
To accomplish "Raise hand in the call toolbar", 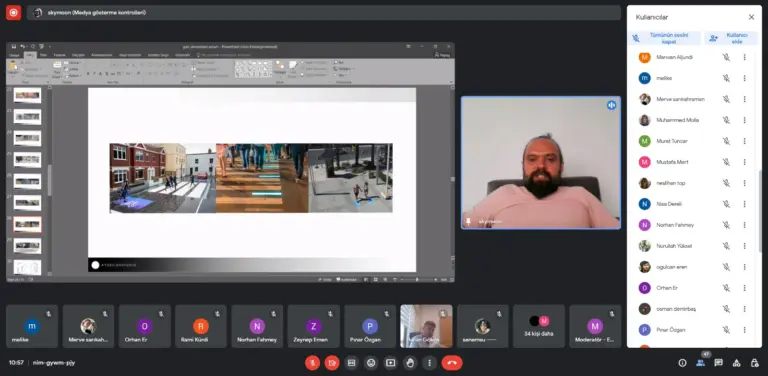I will point(410,363).
